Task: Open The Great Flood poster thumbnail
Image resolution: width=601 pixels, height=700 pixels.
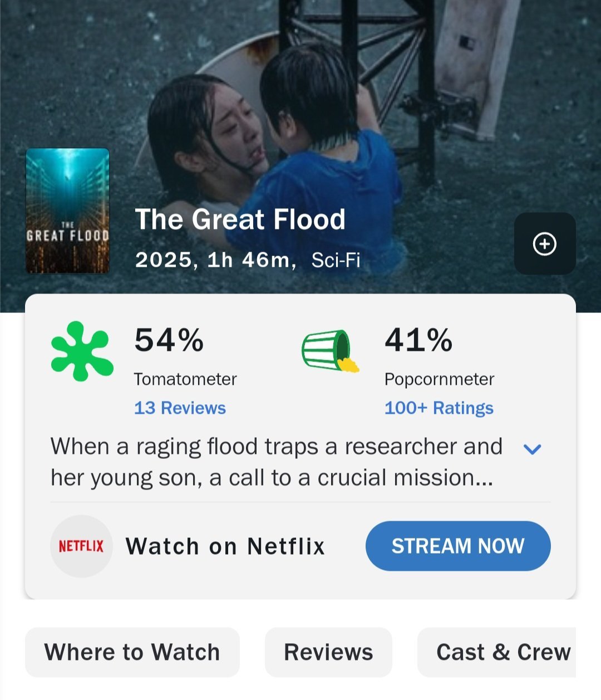Action: click(x=67, y=211)
